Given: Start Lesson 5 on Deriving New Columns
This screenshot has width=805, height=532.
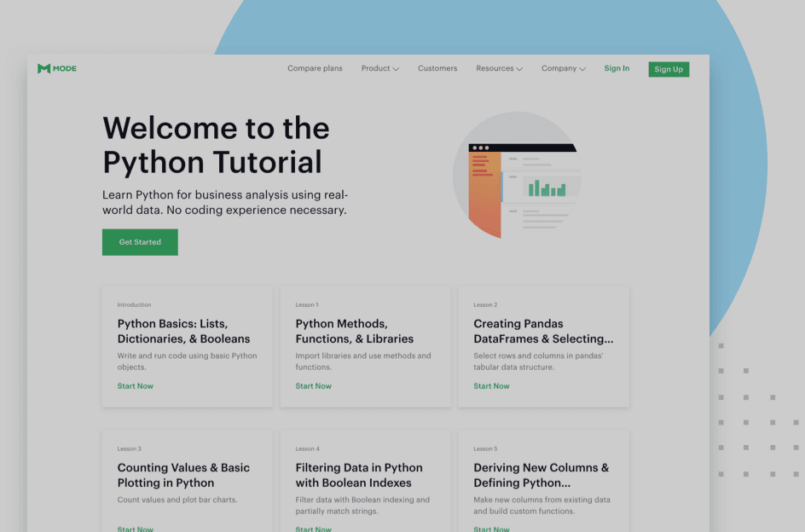Looking at the screenshot, I should click(491, 529).
